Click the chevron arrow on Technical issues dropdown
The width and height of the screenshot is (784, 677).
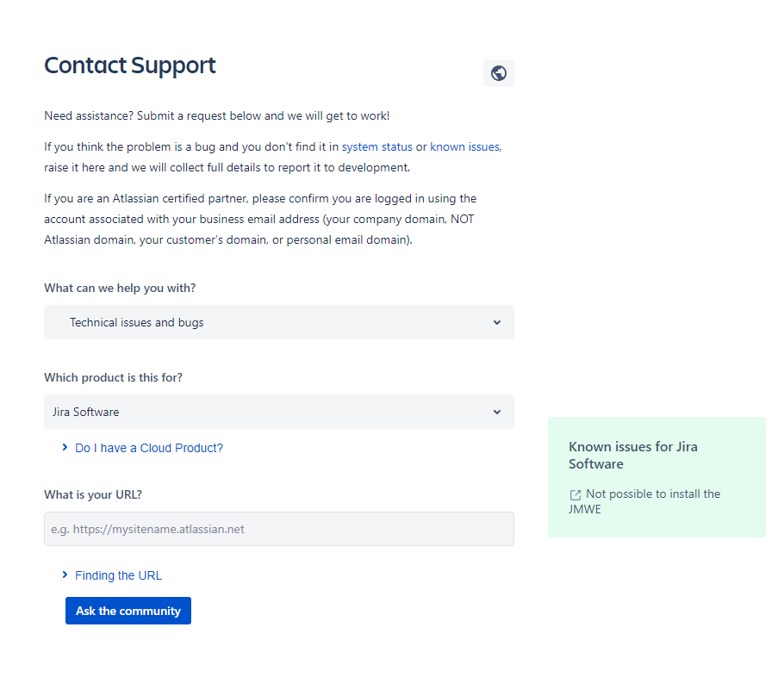pyautogui.click(x=497, y=323)
